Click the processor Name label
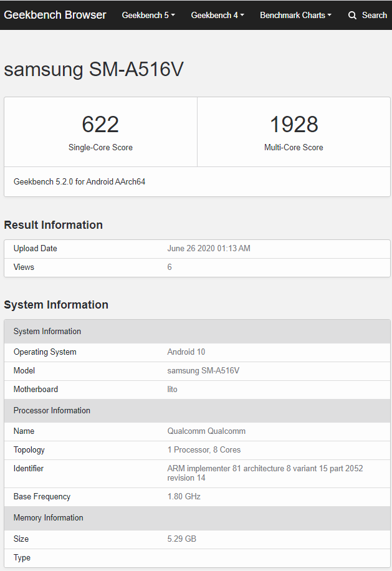The width and height of the screenshot is (392, 571). (24, 431)
